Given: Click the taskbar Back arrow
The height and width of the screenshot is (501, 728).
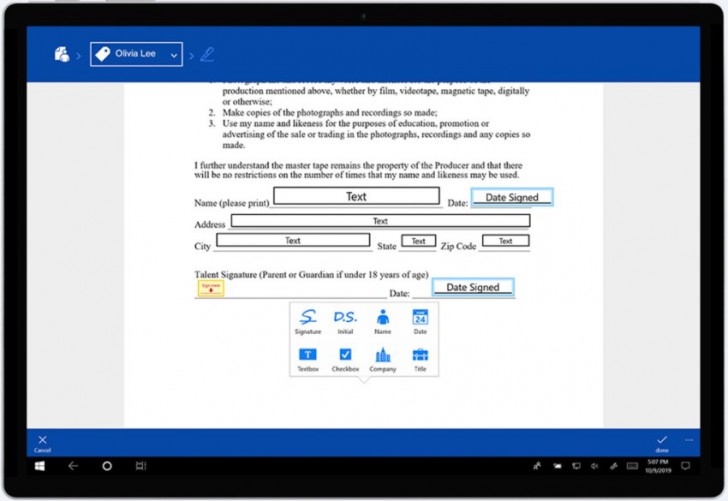Looking at the screenshot, I should (x=73, y=466).
